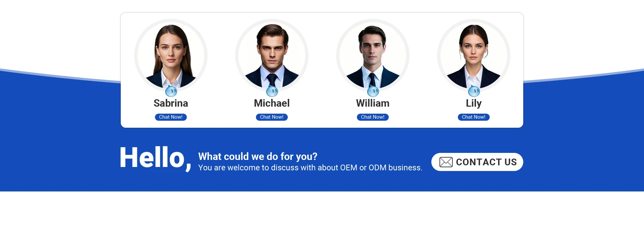Open William's profile photo
This screenshot has height=228, width=644.
[x=373, y=55]
